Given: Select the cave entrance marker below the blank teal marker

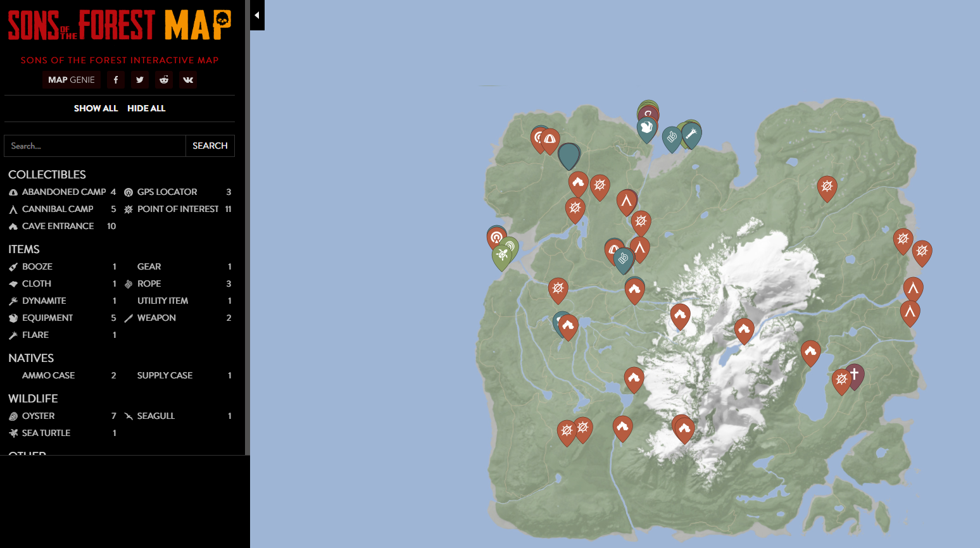Looking at the screenshot, I should (578, 184).
